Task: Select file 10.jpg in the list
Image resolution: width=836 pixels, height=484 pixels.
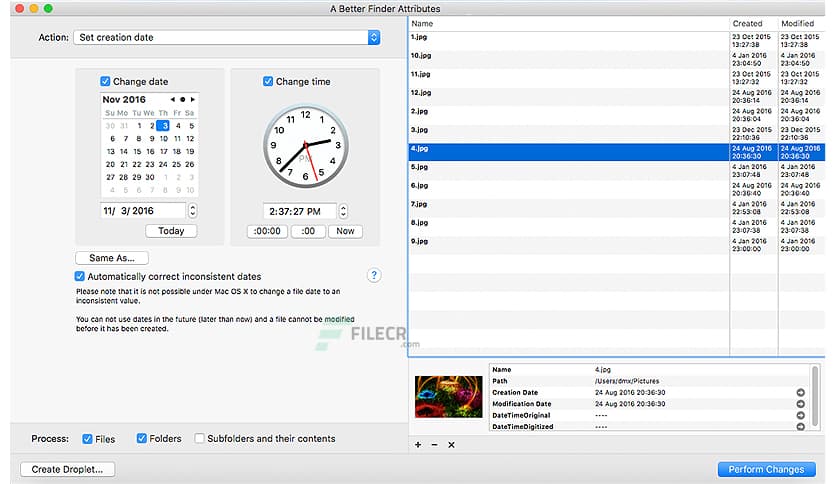Action: coord(617,59)
